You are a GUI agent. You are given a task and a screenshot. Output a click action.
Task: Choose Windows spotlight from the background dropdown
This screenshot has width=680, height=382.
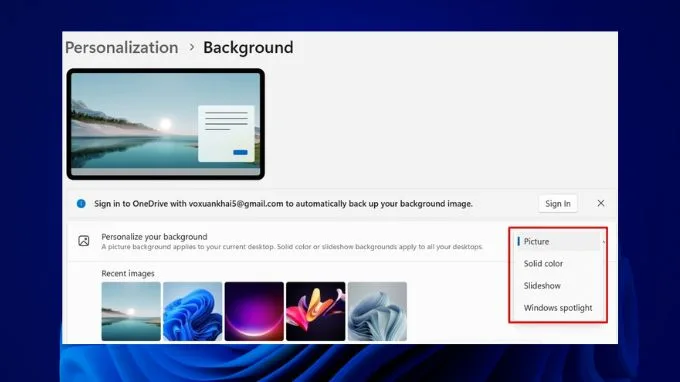point(558,308)
